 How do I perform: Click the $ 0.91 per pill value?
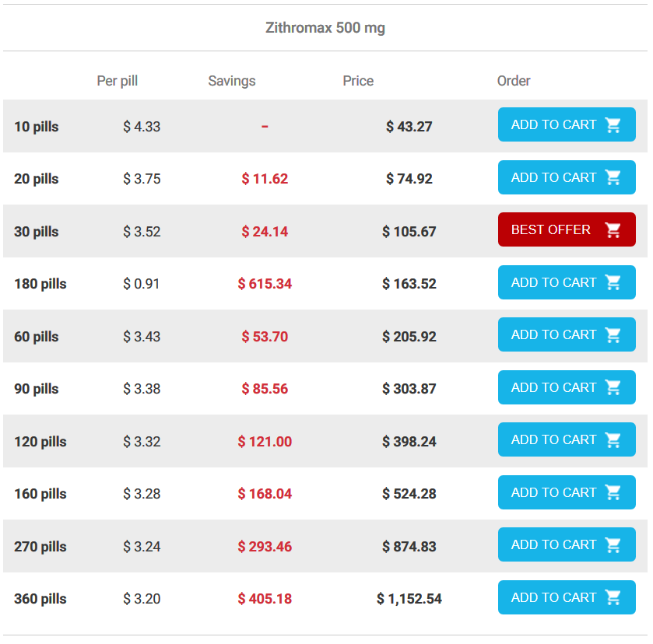[142, 284]
